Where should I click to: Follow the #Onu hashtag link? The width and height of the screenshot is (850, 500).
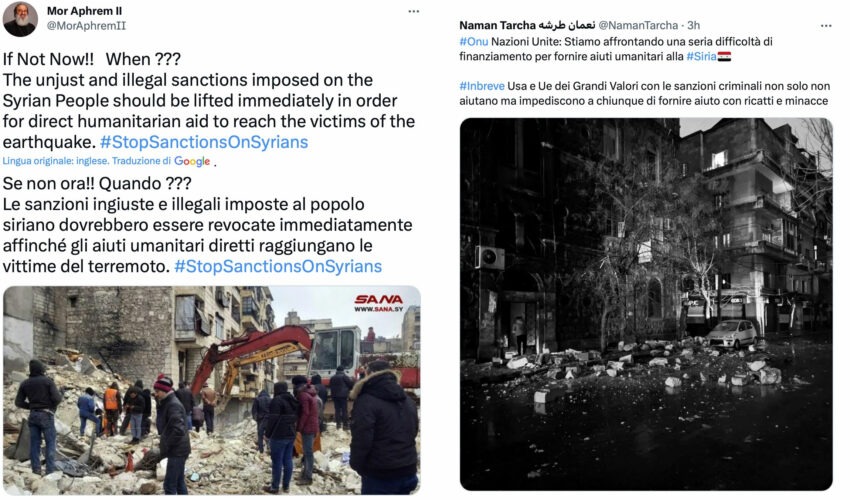pos(473,41)
